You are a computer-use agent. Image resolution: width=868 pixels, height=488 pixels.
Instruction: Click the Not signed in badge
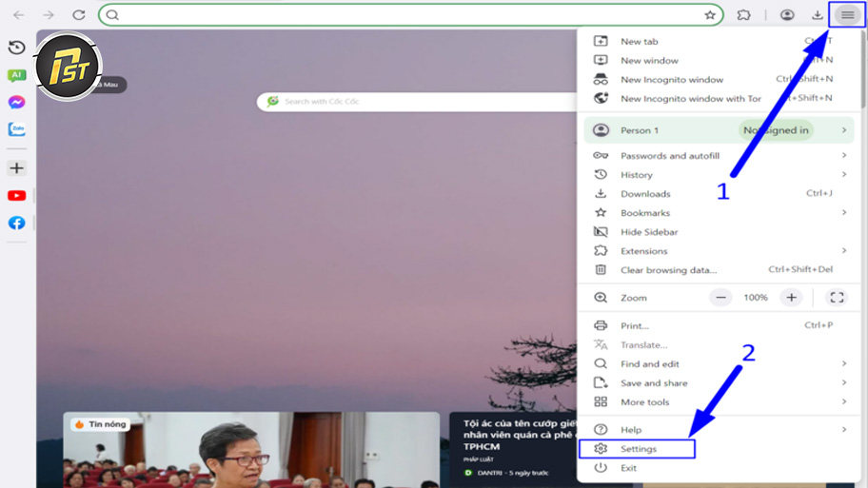(x=776, y=130)
